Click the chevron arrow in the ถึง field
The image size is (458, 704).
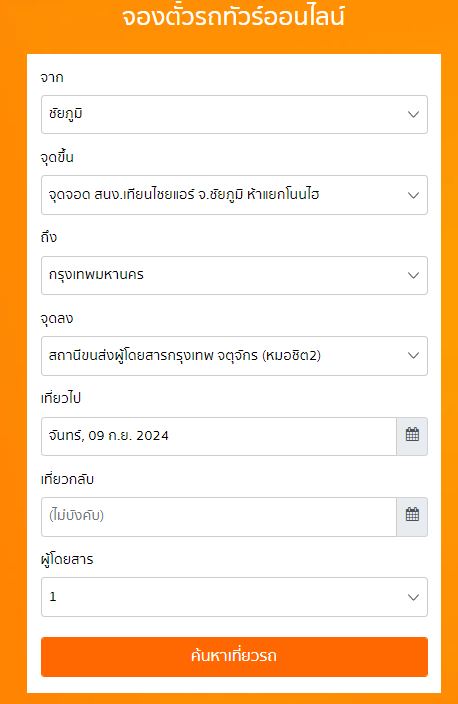click(413, 275)
